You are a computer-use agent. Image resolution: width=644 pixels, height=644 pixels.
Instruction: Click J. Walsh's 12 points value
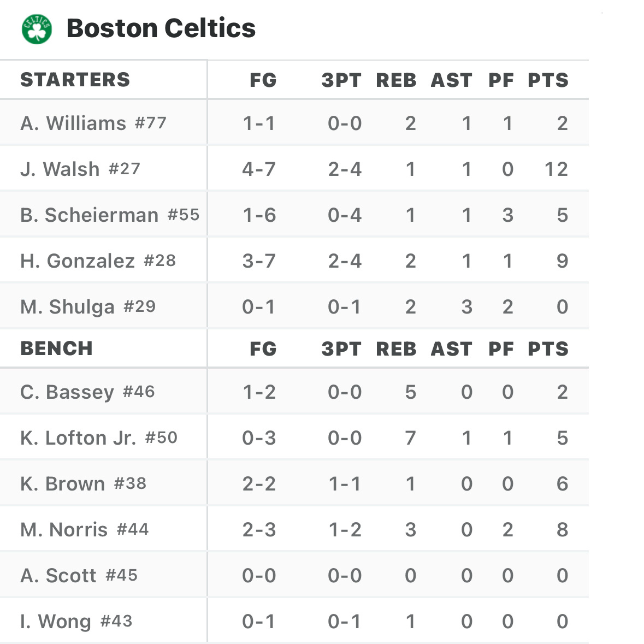[x=556, y=169]
